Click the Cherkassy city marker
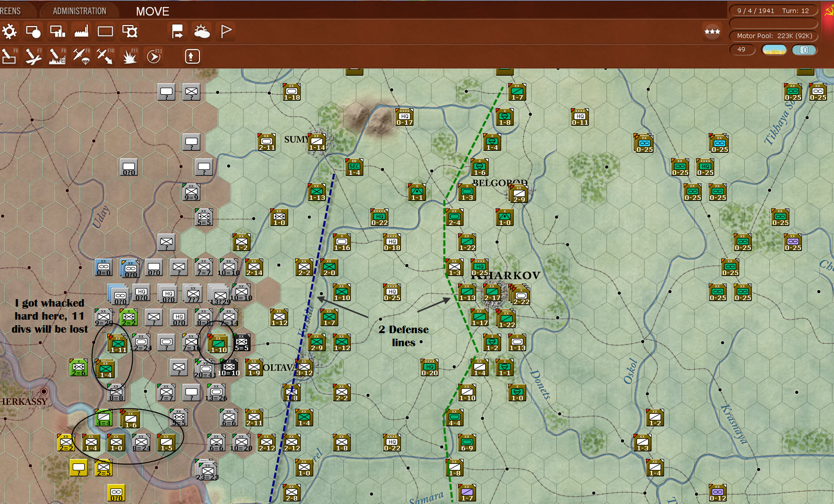Screen dimensions: 834x504 (x=44, y=391)
